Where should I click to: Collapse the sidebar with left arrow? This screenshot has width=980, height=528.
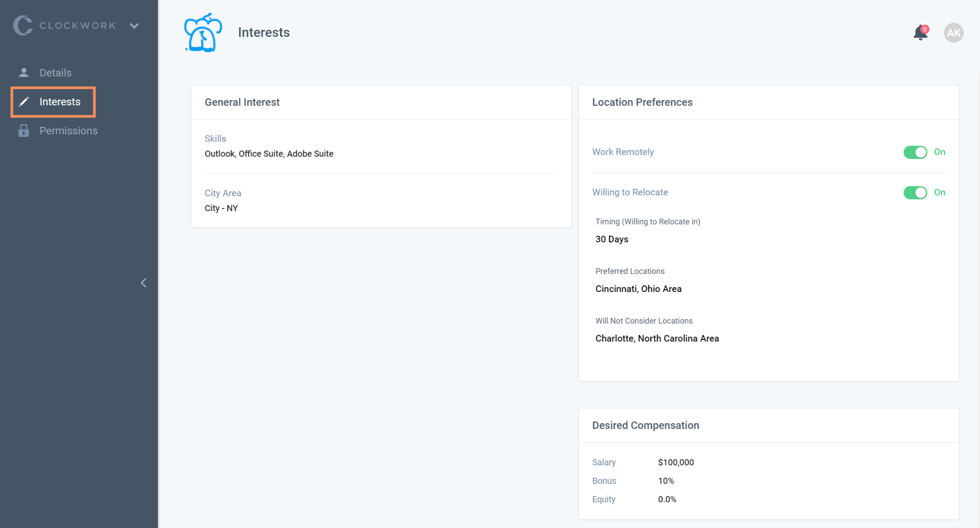[144, 283]
